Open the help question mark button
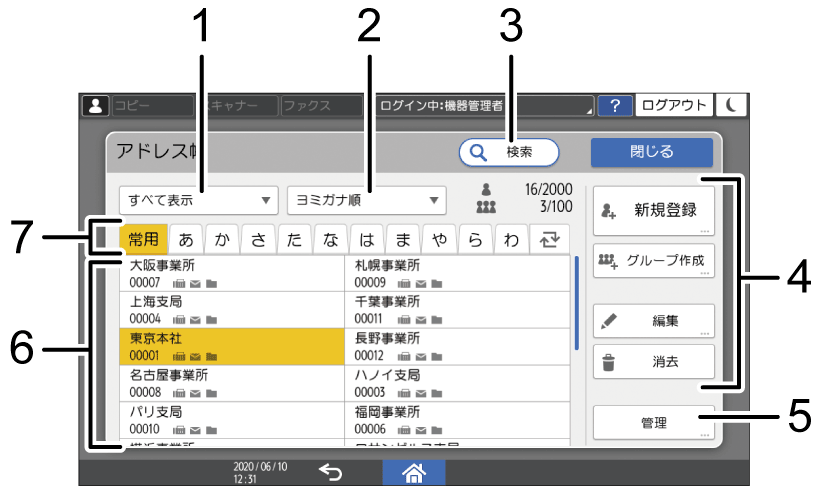Screen dimensions: 815x493 click(615, 106)
